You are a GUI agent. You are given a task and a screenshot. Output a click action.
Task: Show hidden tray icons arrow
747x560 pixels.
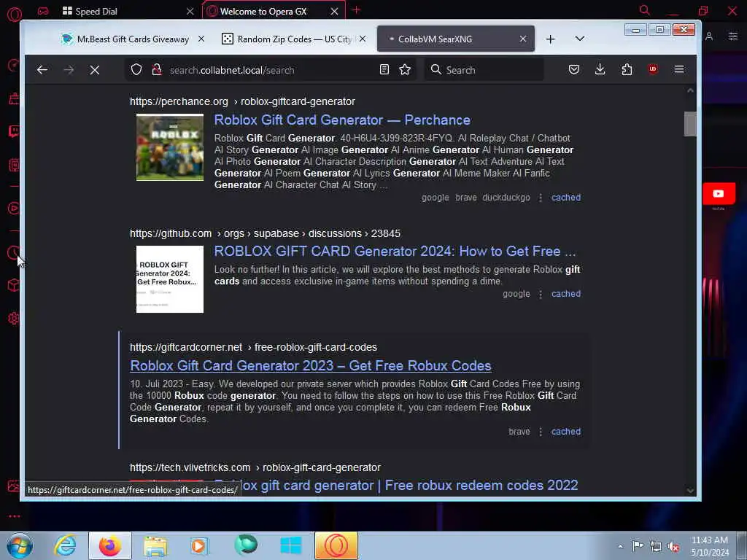click(x=620, y=546)
